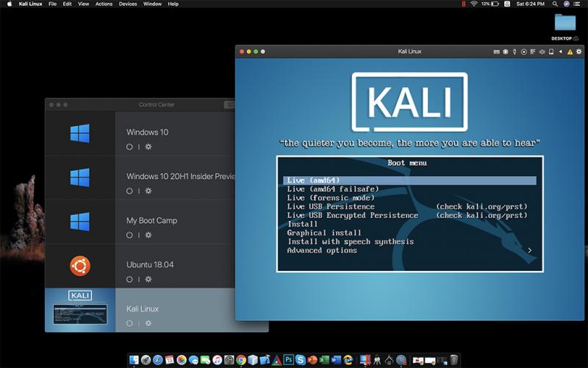588x368 pixels.
Task: Click CD/DVD drive icon in Kali toolbar
Action: (524, 52)
